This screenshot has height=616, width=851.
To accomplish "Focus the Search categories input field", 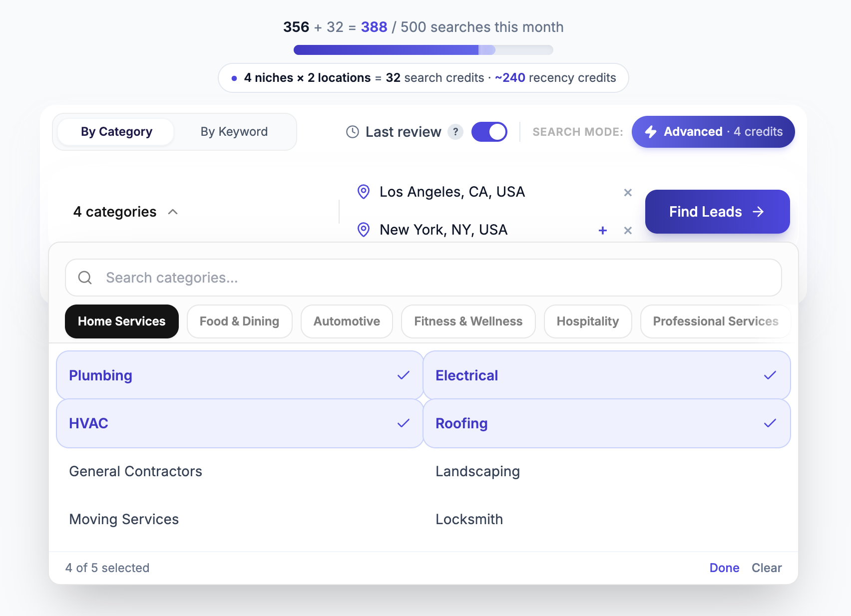I will pyautogui.click(x=424, y=278).
